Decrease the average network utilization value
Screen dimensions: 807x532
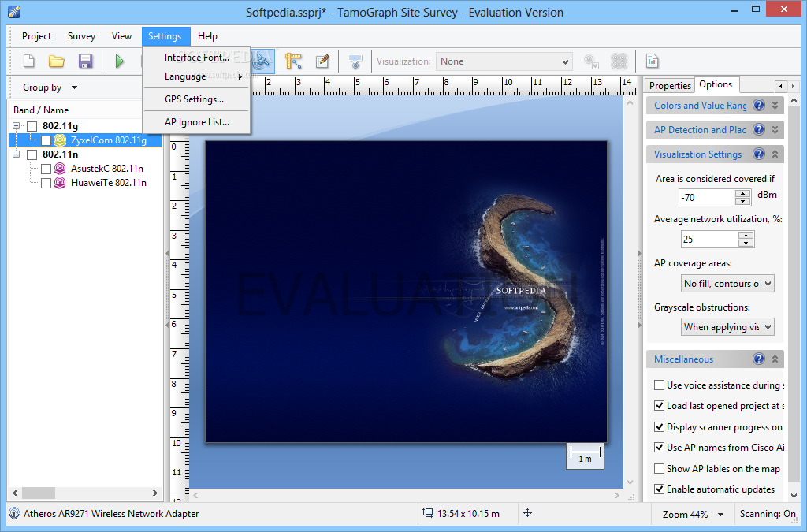(x=746, y=243)
